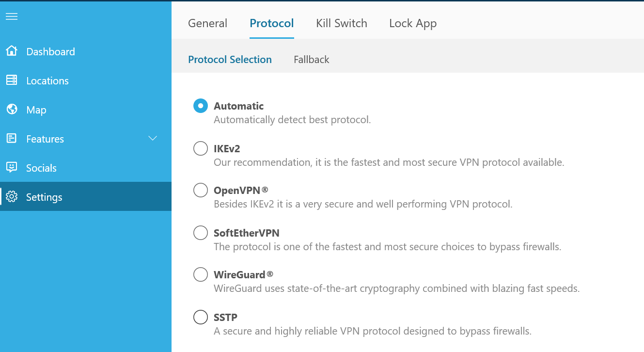The height and width of the screenshot is (352, 644).
Task: Select the SSTP radio button
Action: click(x=201, y=317)
